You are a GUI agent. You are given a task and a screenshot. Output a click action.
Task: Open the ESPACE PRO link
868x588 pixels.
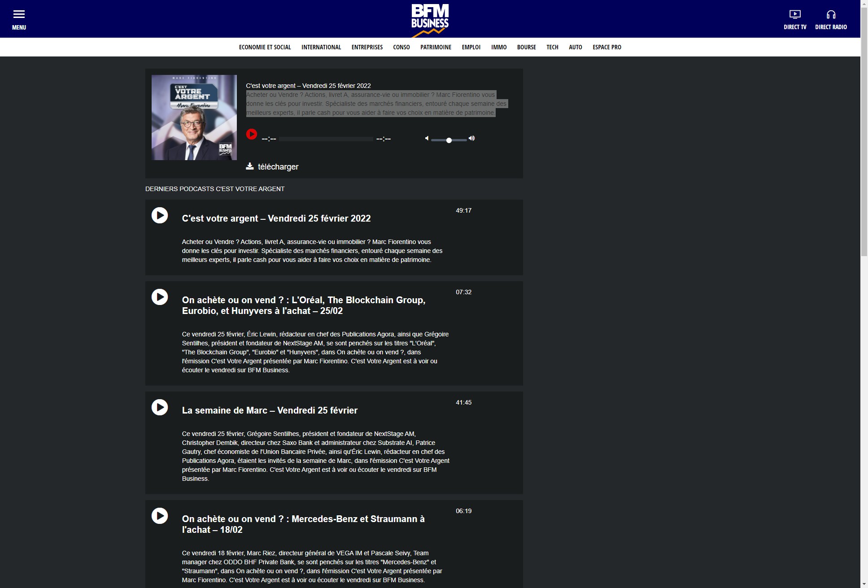(606, 47)
